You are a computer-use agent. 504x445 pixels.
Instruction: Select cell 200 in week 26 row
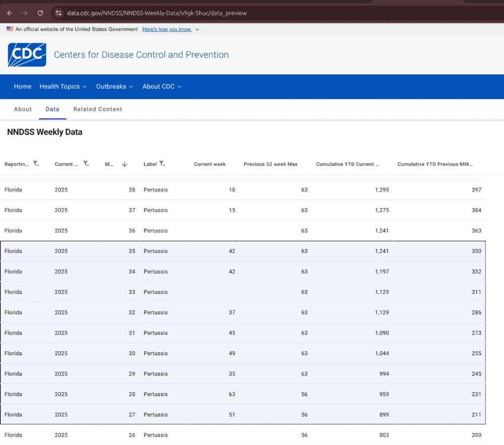(476, 435)
